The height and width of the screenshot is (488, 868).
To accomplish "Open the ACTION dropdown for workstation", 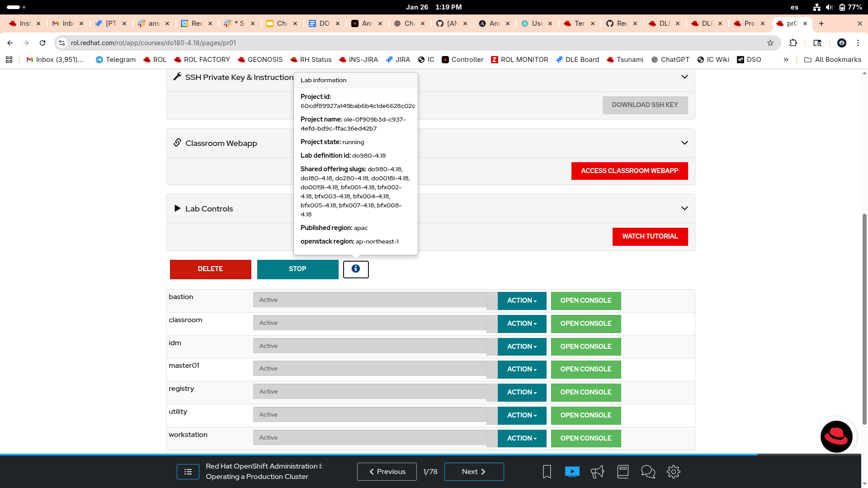I will pos(522,438).
